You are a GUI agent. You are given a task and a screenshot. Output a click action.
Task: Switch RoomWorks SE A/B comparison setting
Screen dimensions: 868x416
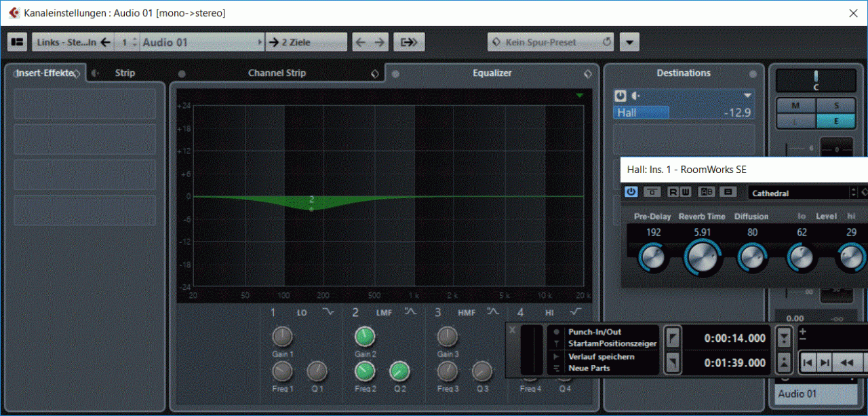pyautogui.click(x=707, y=192)
